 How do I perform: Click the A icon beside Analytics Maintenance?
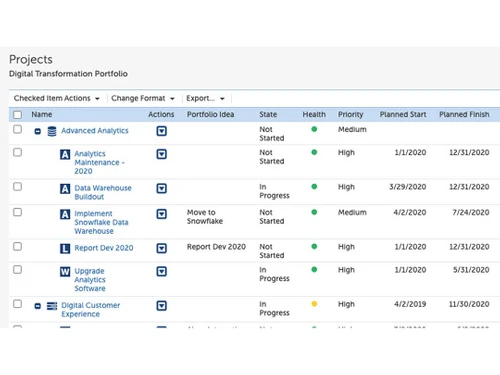[65, 155]
